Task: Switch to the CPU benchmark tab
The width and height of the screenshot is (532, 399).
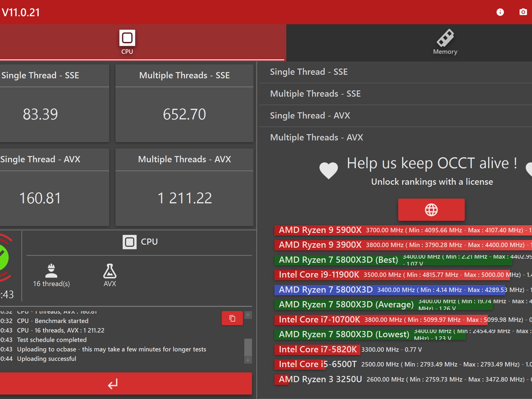Action: tap(143, 43)
